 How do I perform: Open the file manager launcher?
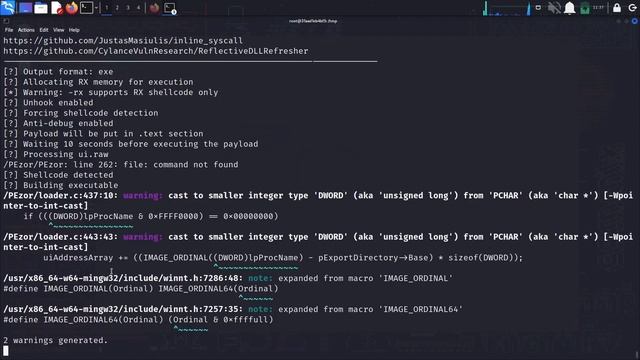pos(41,8)
